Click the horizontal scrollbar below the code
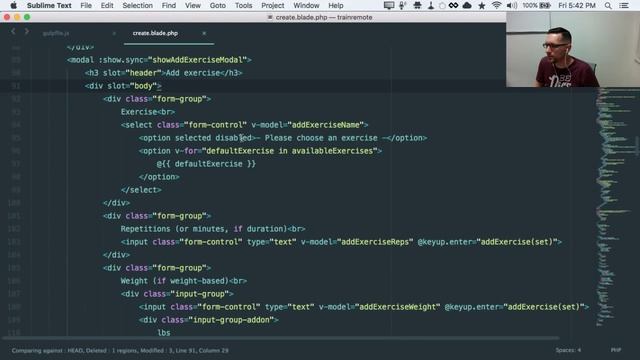Screen dimensions: 640x360 280,338
